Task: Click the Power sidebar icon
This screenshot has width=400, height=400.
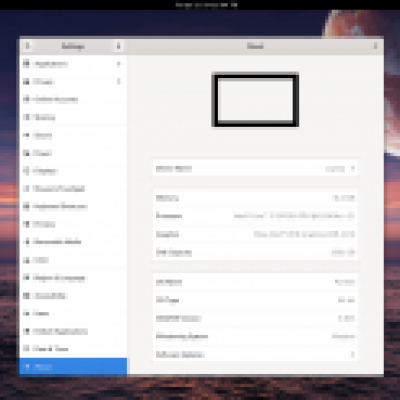Action: tap(26, 153)
